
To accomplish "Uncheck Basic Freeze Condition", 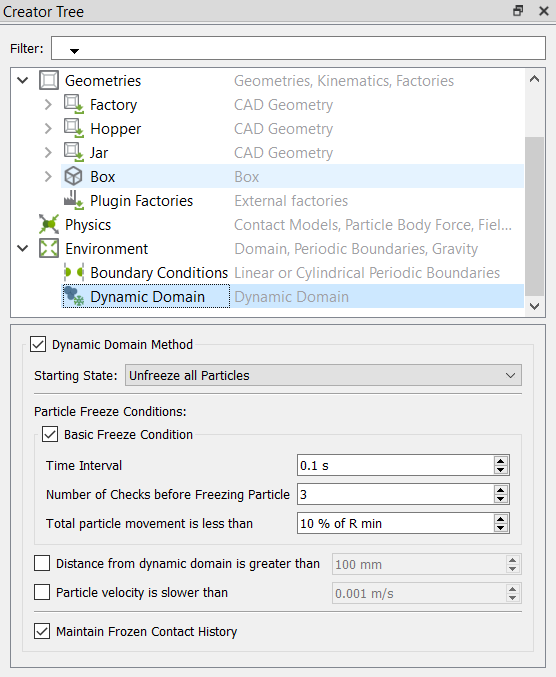I will tap(50, 434).
